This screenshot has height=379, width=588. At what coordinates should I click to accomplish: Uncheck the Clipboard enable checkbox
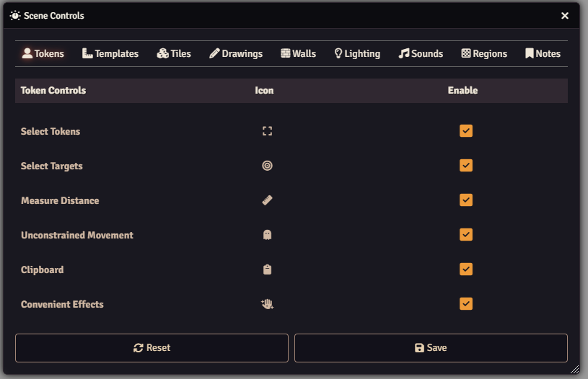(466, 269)
